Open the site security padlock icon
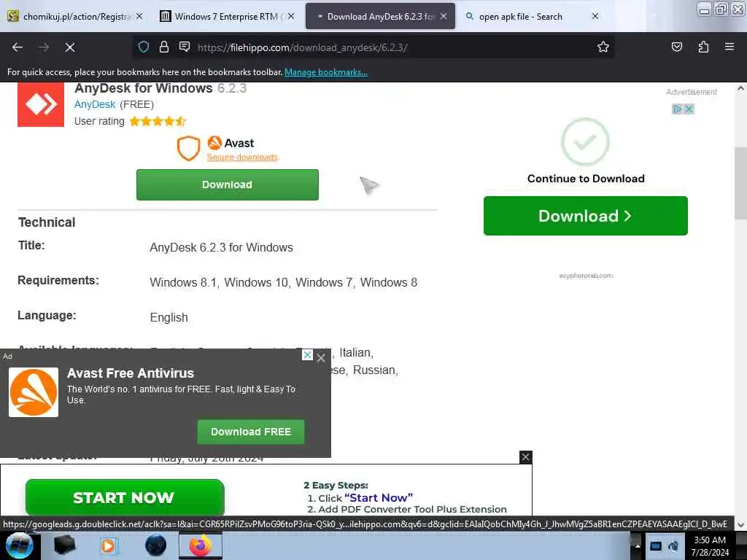The height and width of the screenshot is (560, 747). pyautogui.click(x=164, y=47)
